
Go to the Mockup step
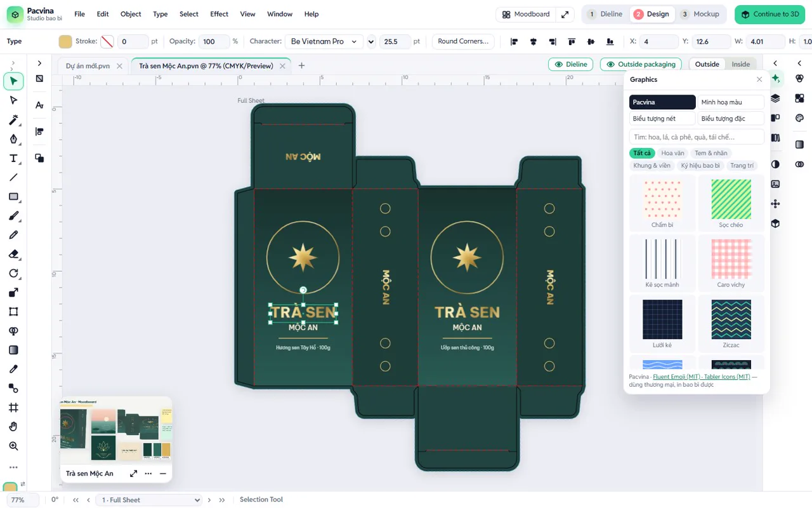pos(700,14)
